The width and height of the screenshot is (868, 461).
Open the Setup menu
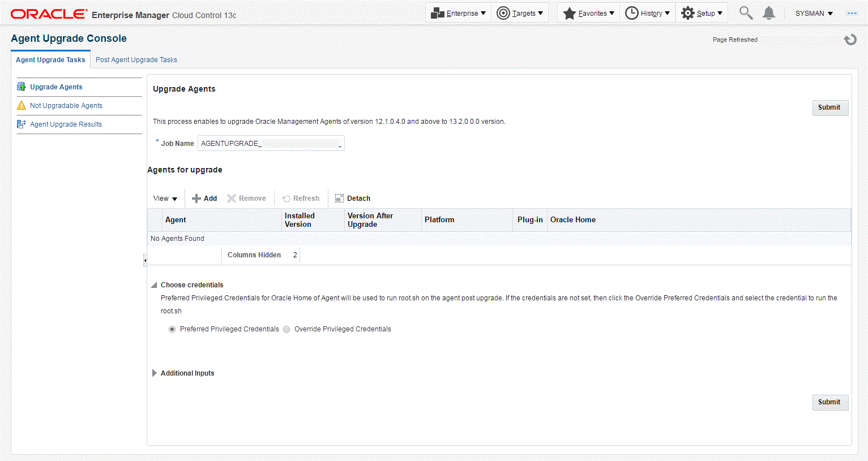point(702,13)
